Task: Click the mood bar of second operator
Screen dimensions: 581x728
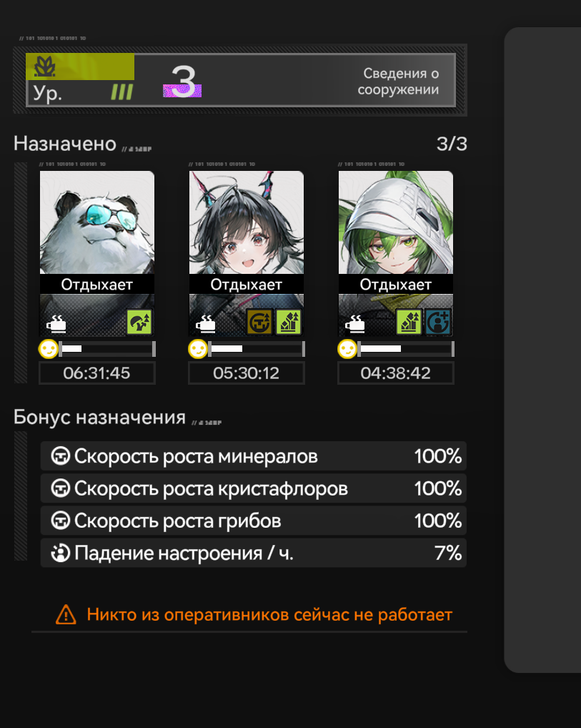Action: coord(257,349)
